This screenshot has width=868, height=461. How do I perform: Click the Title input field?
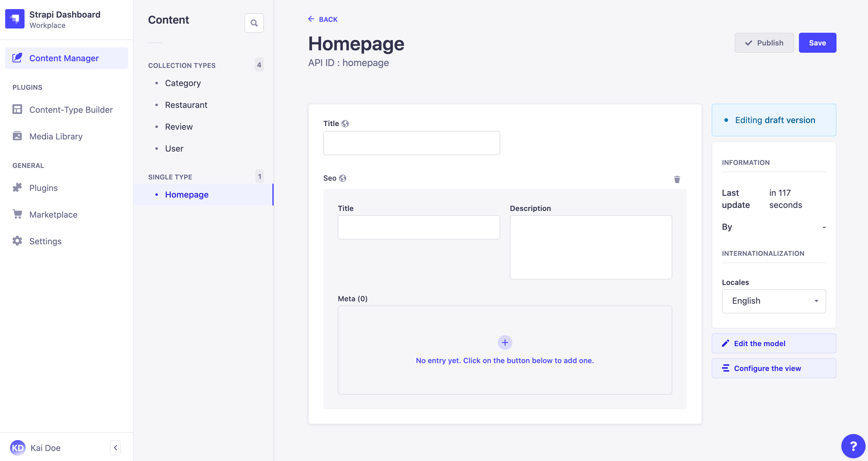412,143
